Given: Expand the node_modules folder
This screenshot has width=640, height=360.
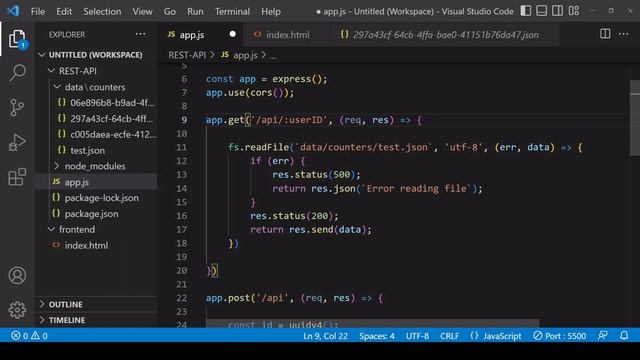Looking at the screenshot, I should pyautogui.click(x=95, y=166).
